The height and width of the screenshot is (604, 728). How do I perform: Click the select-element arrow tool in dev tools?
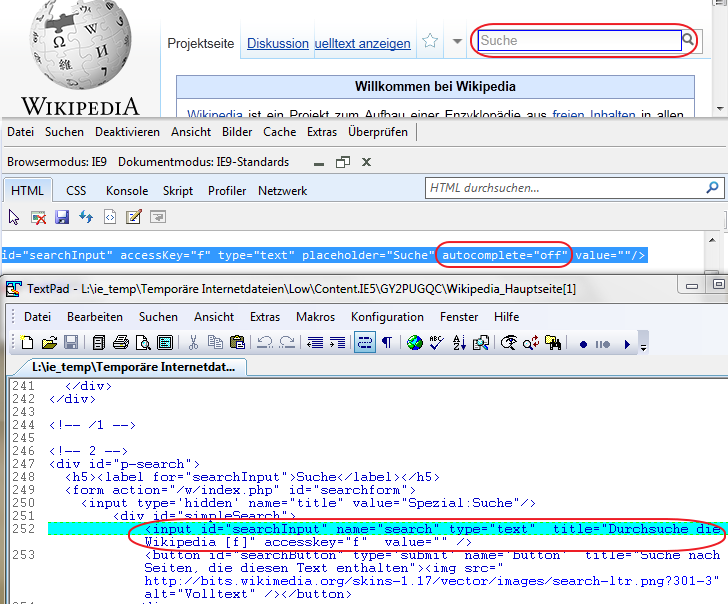click(x=14, y=217)
